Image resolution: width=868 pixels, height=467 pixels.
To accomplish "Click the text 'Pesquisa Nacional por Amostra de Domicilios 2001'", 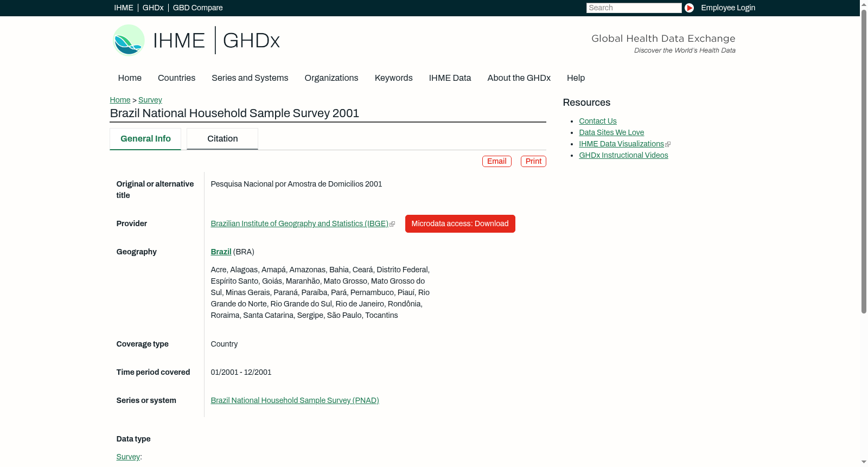I will point(296,184).
